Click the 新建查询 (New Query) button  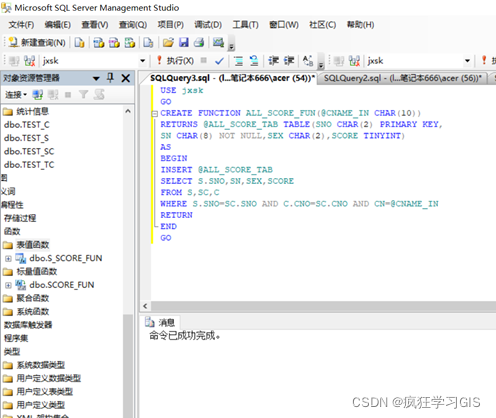[37, 42]
